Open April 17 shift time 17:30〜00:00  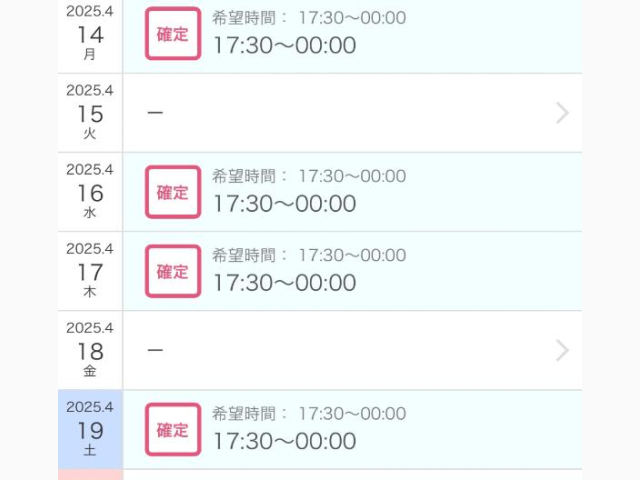click(284, 283)
